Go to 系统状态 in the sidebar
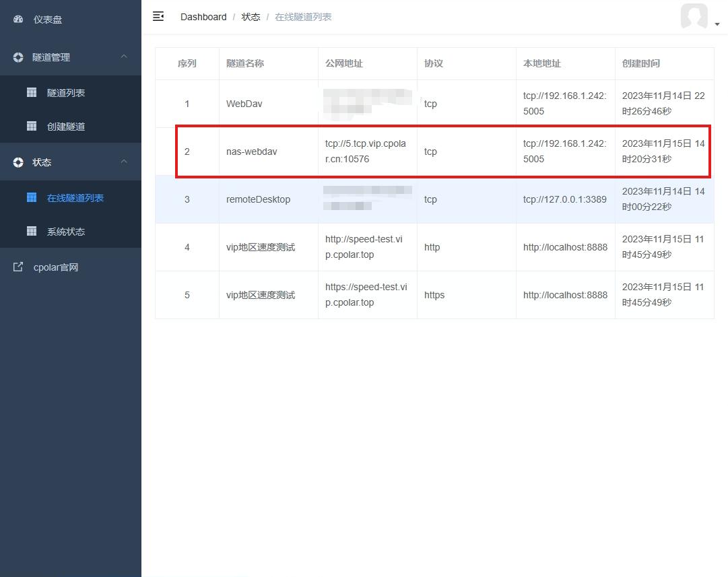This screenshot has width=728, height=577. pos(71,231)
